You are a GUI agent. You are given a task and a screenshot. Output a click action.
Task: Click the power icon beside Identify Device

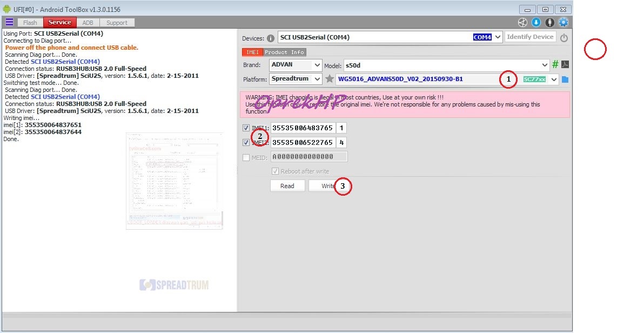564,38
